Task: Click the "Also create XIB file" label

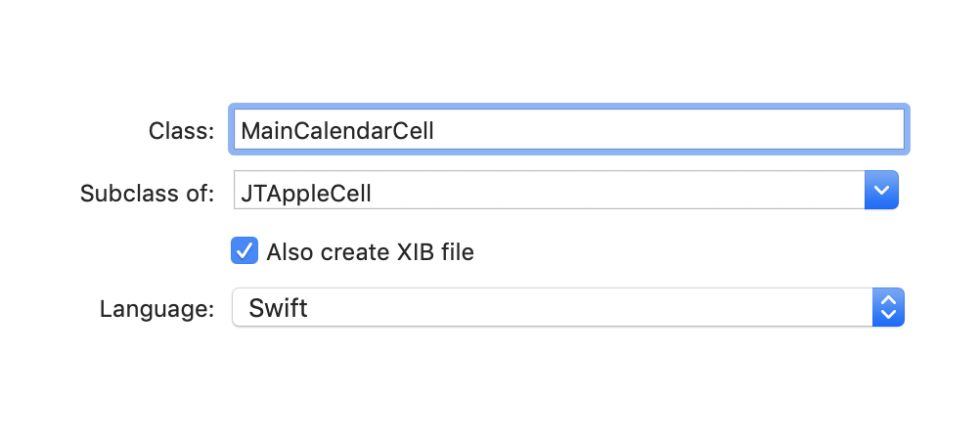Action: (x=370, y=252)
